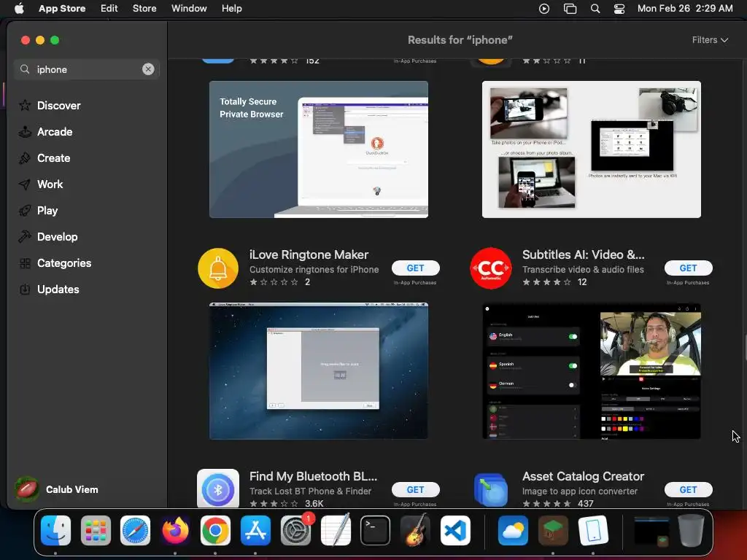Open the Trash in the Dock
747x560 pixels.
[x=691, y=530]
